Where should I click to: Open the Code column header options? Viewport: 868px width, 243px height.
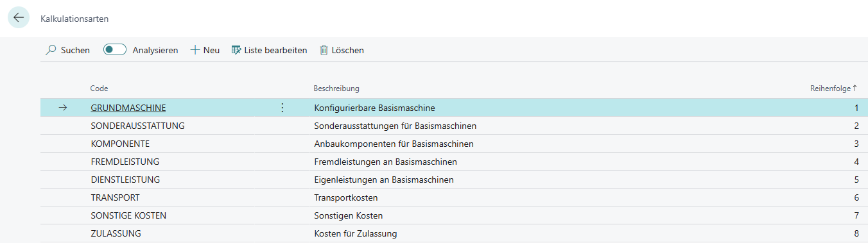coord(99,88)
